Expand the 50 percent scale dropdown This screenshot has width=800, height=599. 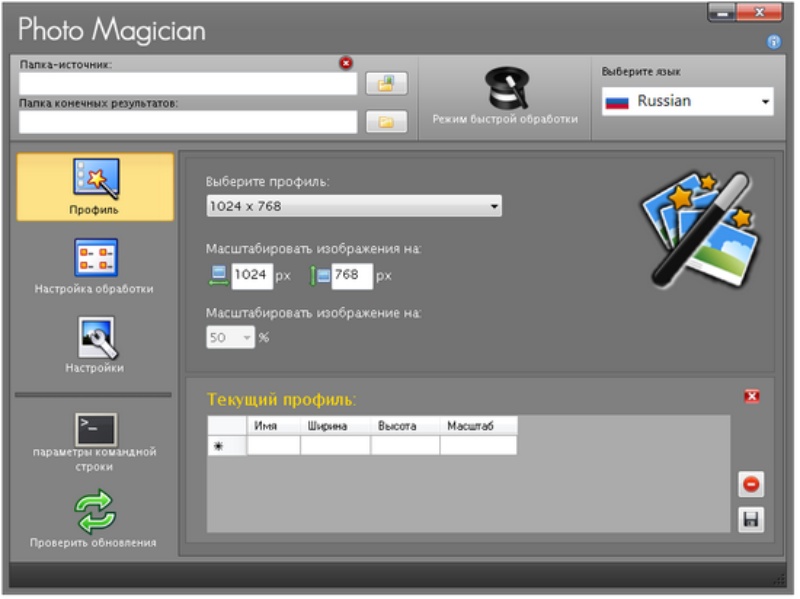point(230,338)
